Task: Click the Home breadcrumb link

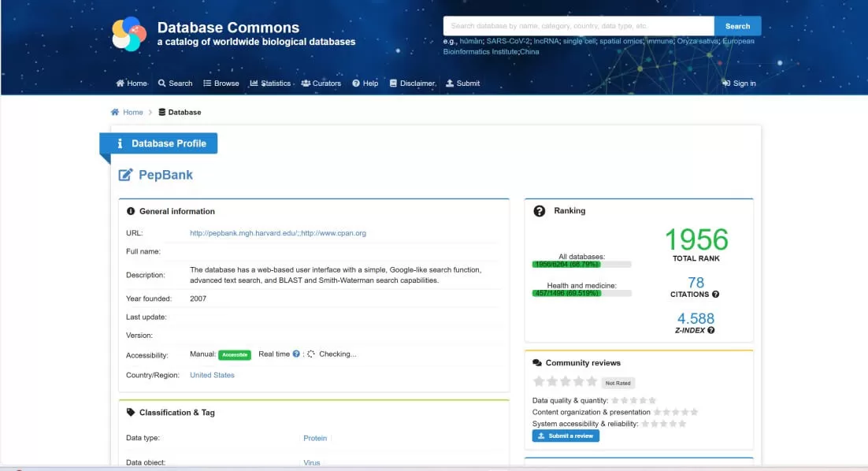Action: (x=133, y=113)
